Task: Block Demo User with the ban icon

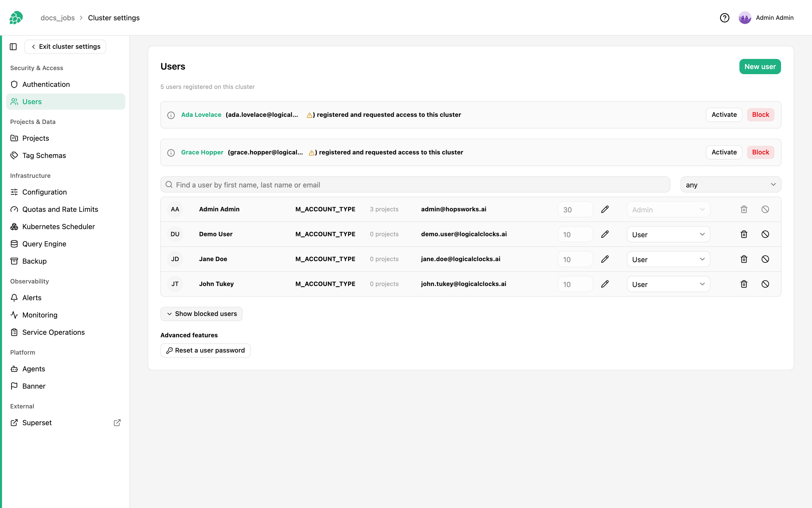Action: pos(765,234)
